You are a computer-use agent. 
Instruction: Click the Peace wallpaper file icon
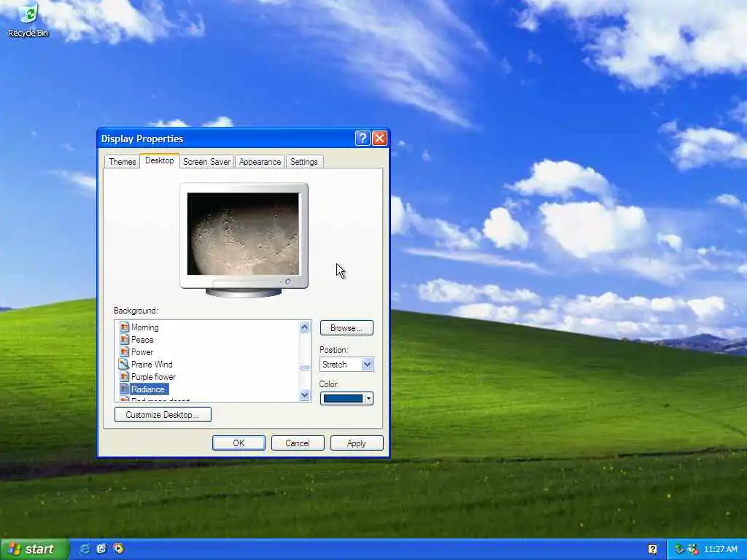124,339
